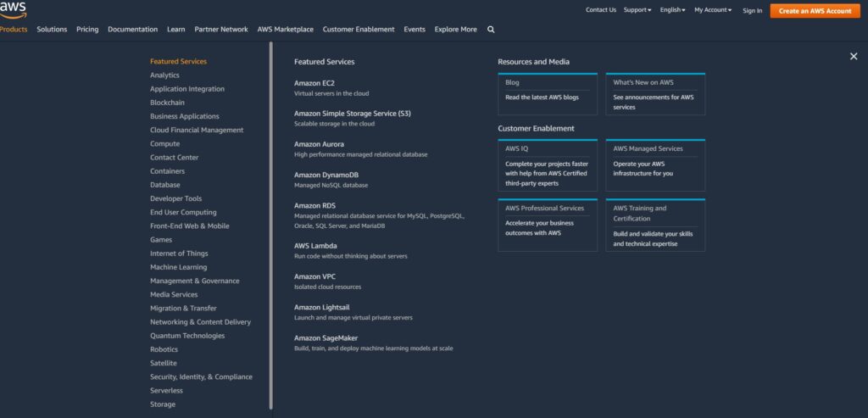Select Contact Center category
This screenshot has height=418, width=868.
tap(175, 157)
